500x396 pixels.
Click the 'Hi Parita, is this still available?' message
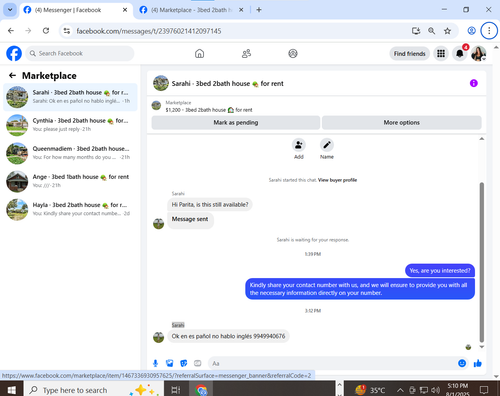pos(210,205)
